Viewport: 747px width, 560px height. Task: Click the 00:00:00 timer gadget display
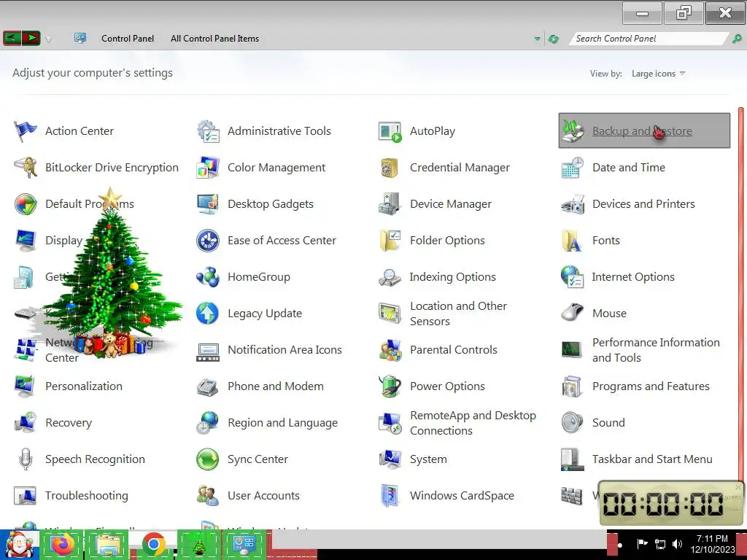click(664, 504)
